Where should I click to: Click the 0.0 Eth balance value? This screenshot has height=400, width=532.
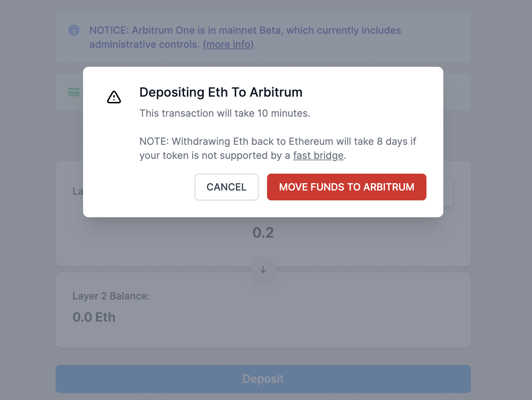click(94, 317)
